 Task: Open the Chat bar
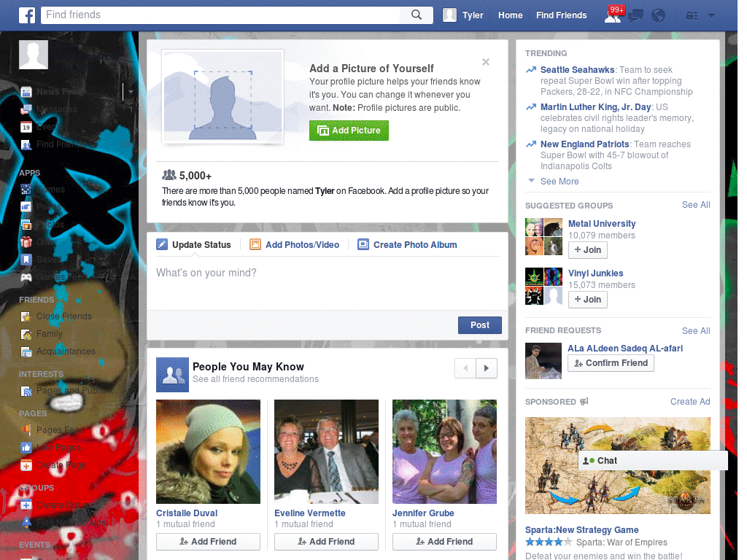click(x=653, y=461)
